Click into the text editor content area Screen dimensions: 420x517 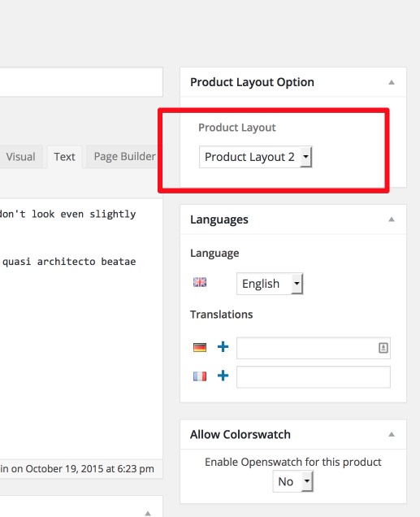(x=80, y=328)
